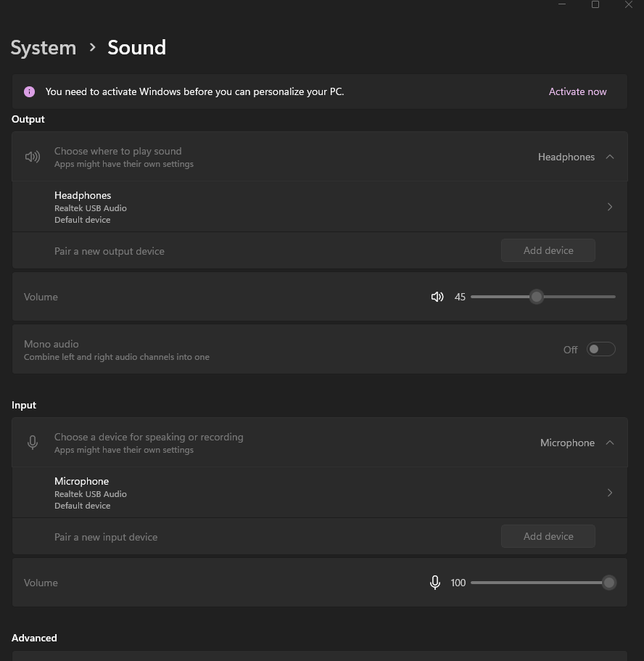Go back to System in breadcrumb
This screenshot has height=661, width=644.
pyautogui.click(x=44, y=48)
